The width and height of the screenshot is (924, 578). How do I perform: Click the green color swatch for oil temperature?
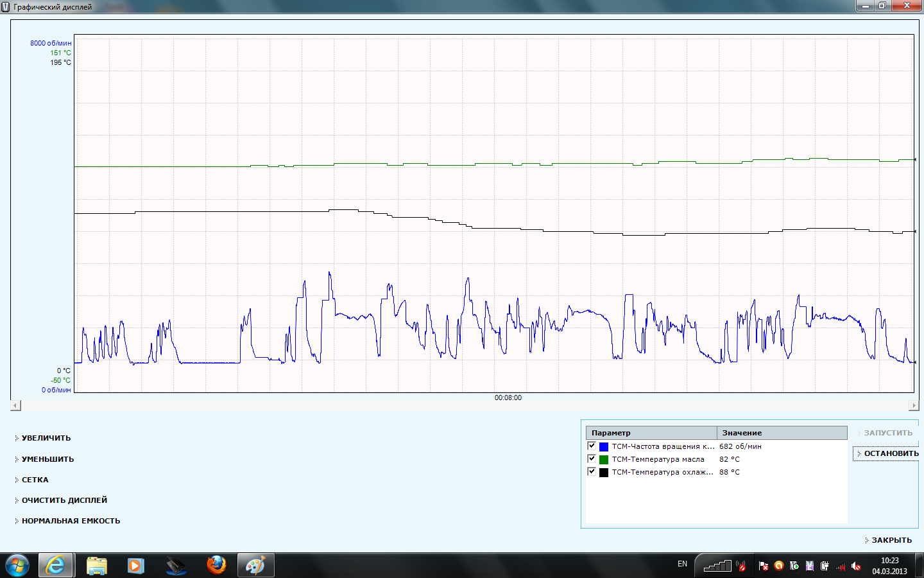click(x=604, y=459)
